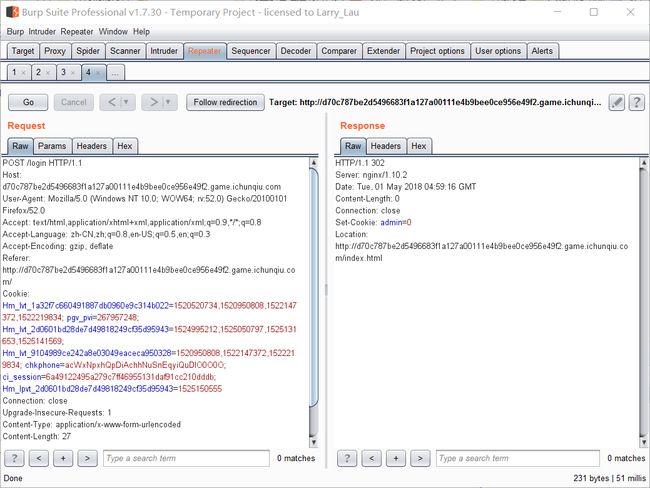Open the Burp menu
Image resolution: width=650 pixels, height=488 pixels.
click(x=15, y=32)
